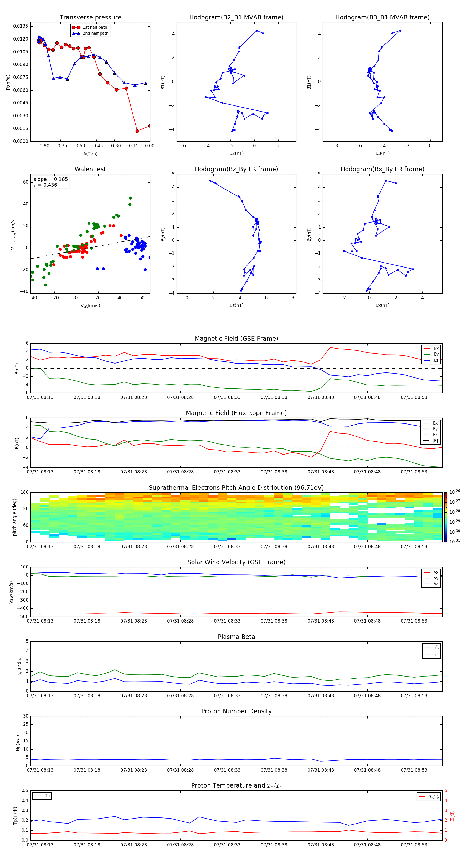
Task: Click the "B3(nT)" x-axis label
Action: click(382, 154)
